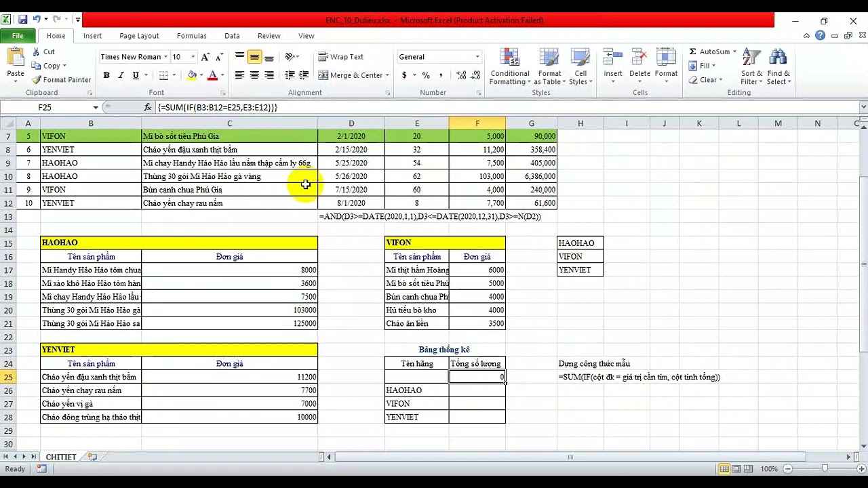
Task: Open Find & Select menu
Action: (778, 66)
